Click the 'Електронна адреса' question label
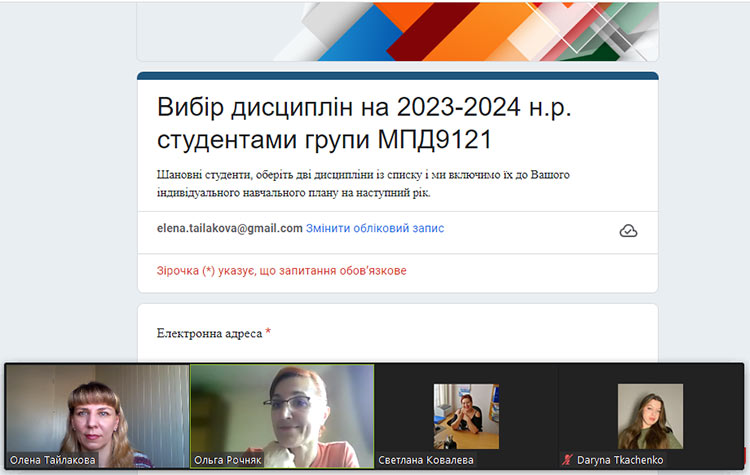Image resolution: width=750 pixels, height=475 pixels. tap(210, 333)
